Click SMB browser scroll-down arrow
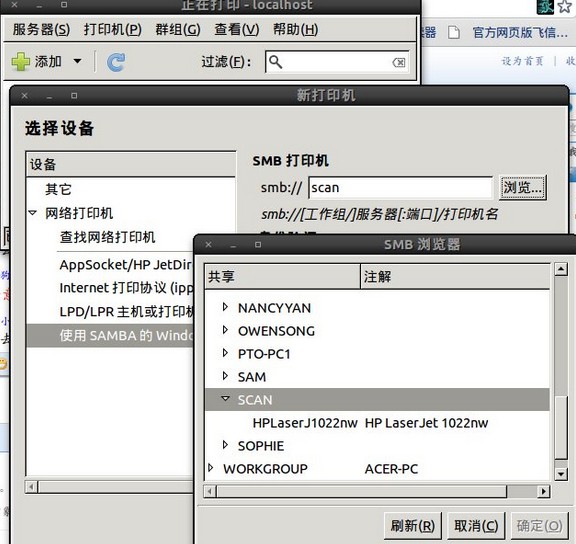This screenshot has width=576, height=544. click(x=561, y=474)
